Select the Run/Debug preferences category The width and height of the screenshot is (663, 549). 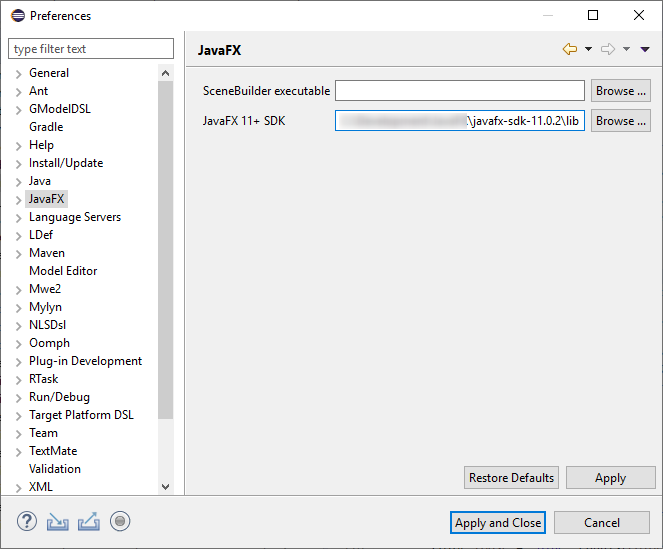coord(59,397)
